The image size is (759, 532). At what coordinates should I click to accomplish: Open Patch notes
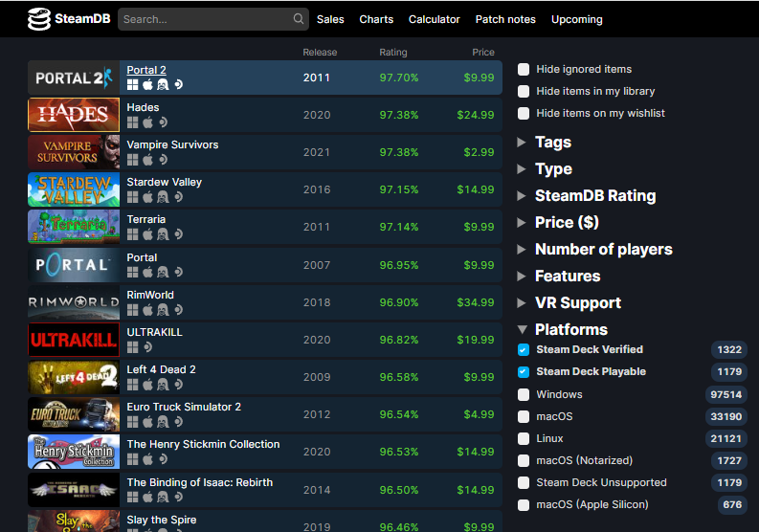505,19
